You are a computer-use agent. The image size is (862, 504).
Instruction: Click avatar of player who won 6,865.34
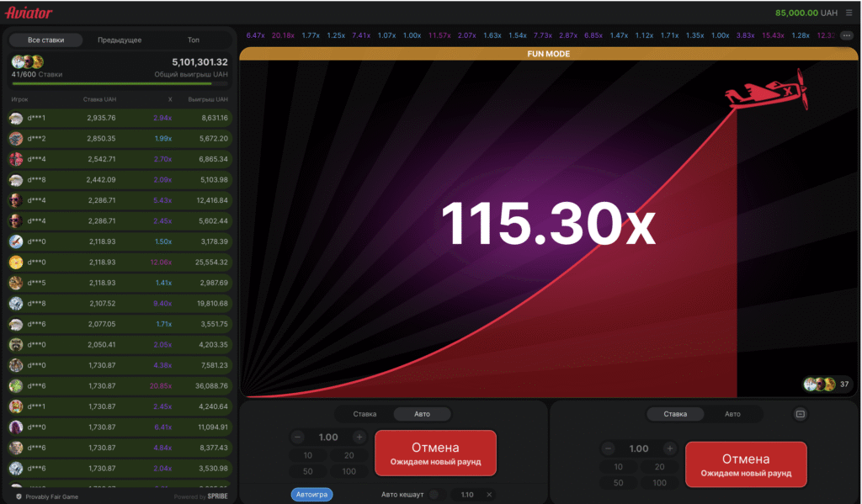pyautogui.click(x=16, y=159)
